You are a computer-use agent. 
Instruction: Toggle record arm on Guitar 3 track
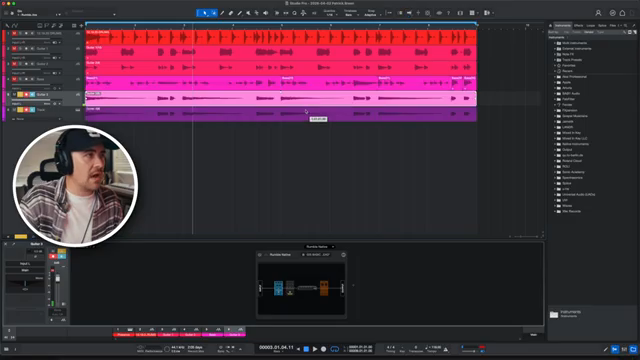point(26,94)
